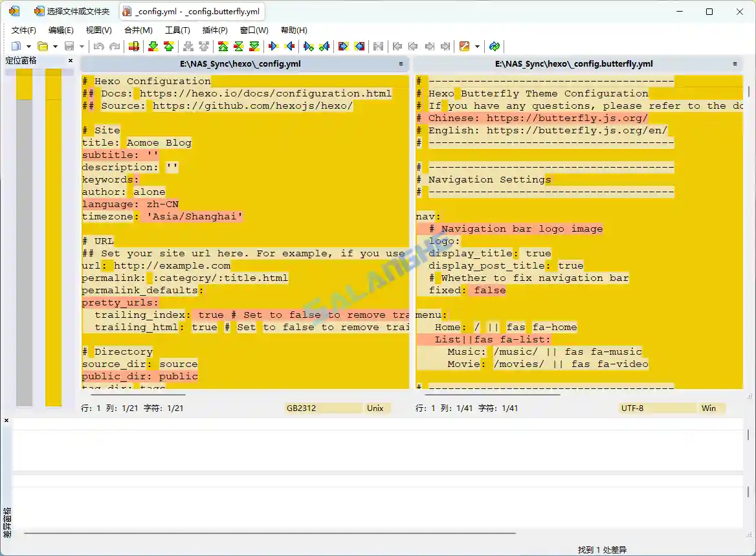The image size is (756, 556).
Task: Save the compared files
Action: click(x=69, y=46)
